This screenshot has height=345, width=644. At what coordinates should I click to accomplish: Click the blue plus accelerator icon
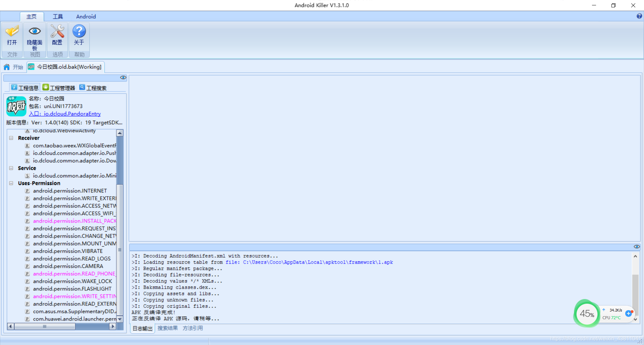pos(629,314)
